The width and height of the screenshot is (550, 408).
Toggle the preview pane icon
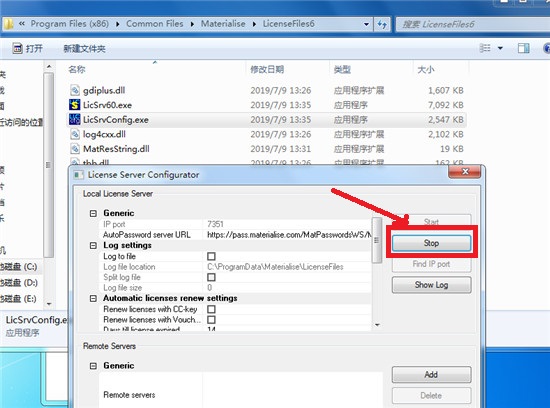point(524,48)
